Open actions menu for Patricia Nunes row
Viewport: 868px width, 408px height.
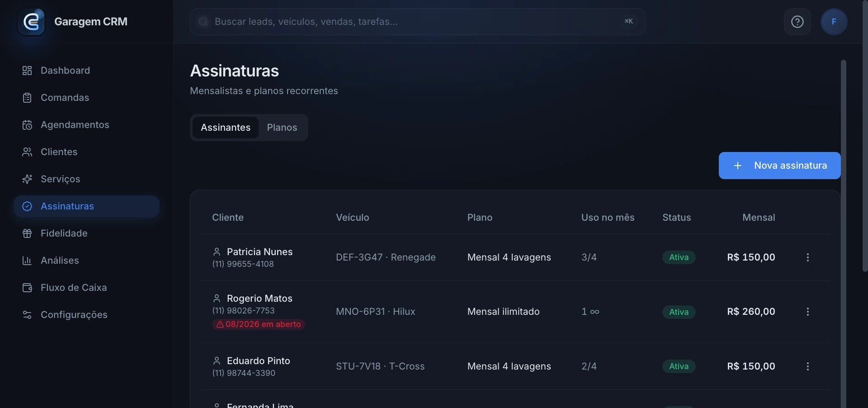[807, 257]
